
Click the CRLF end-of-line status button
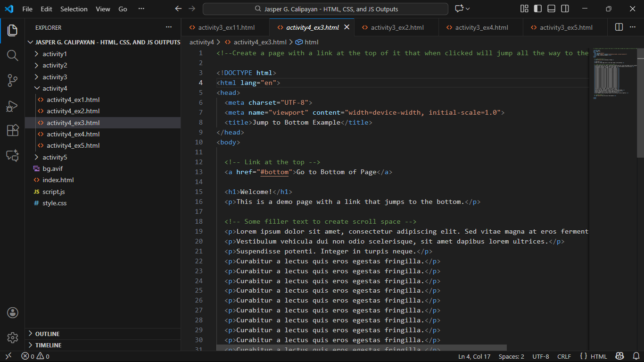pos(564,356)
